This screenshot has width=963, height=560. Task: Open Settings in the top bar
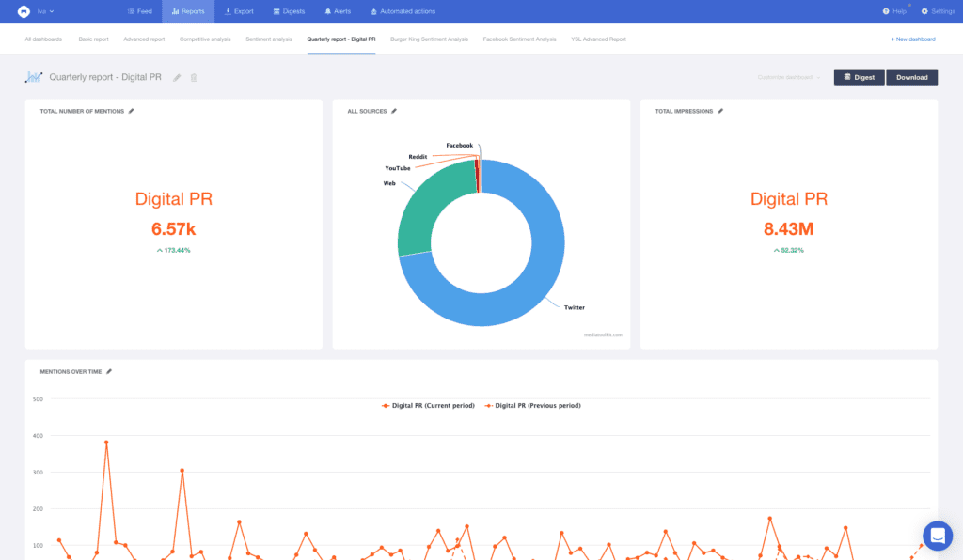coord(938,11)
